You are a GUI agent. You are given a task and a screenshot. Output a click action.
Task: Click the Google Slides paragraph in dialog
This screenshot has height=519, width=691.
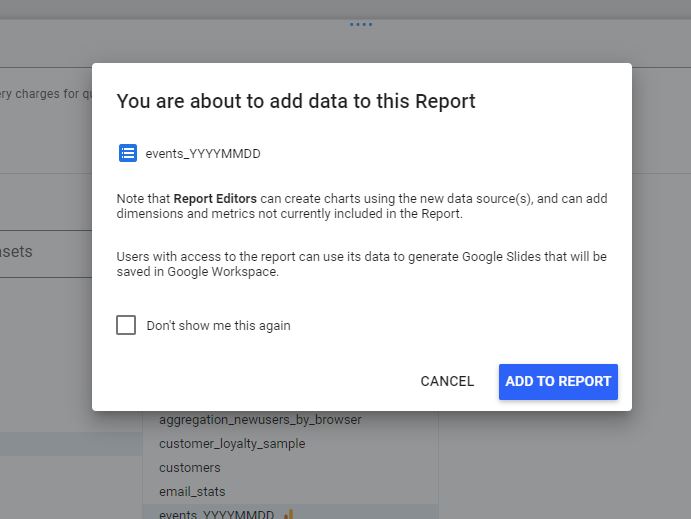coord(361,264)
